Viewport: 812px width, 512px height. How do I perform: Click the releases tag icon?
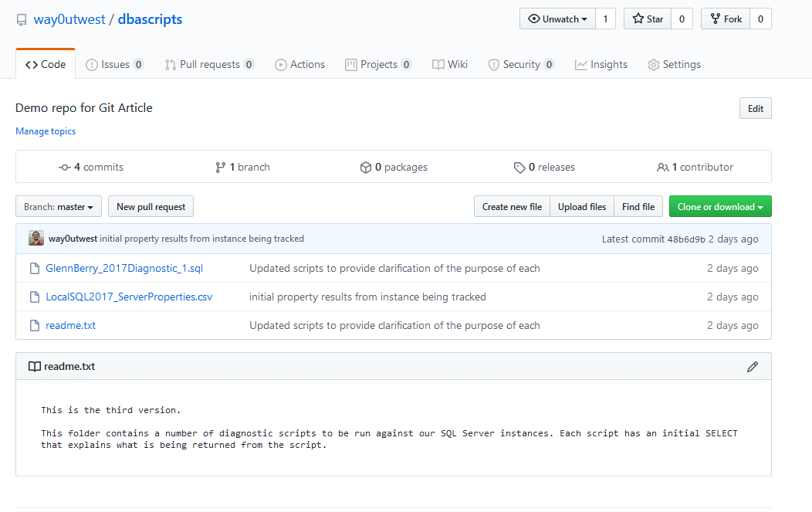(x=519, y=168)
